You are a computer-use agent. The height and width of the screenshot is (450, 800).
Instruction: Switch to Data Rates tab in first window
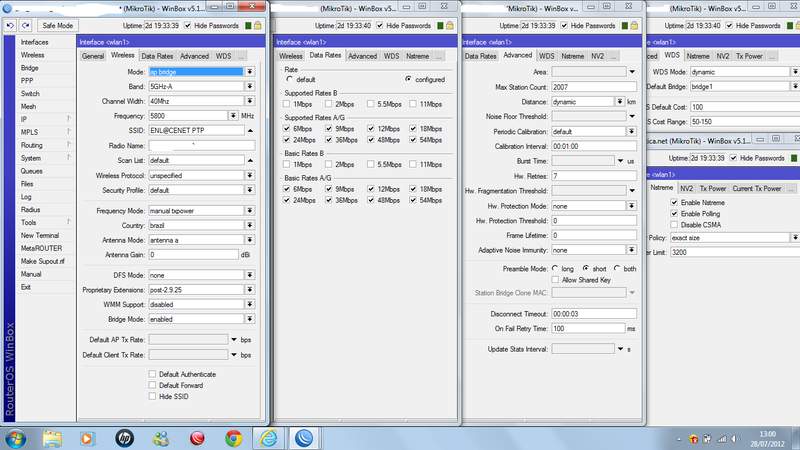[x=157, y=56]
